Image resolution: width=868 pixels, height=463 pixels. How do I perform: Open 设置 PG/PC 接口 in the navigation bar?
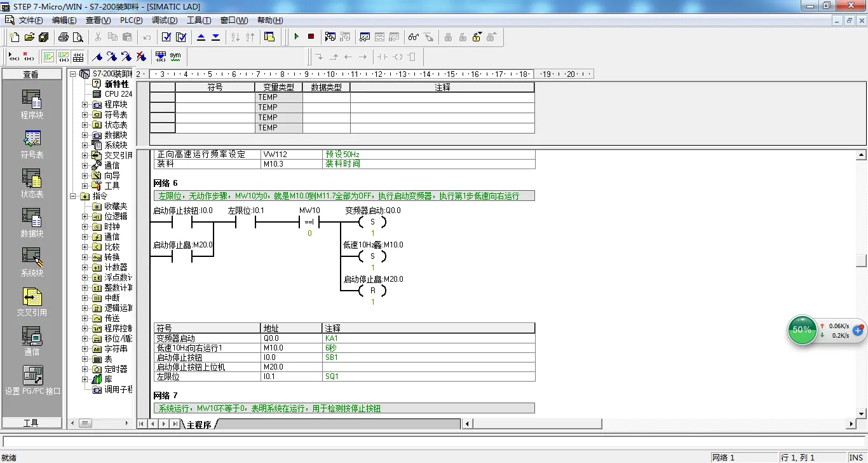point(32,380)
